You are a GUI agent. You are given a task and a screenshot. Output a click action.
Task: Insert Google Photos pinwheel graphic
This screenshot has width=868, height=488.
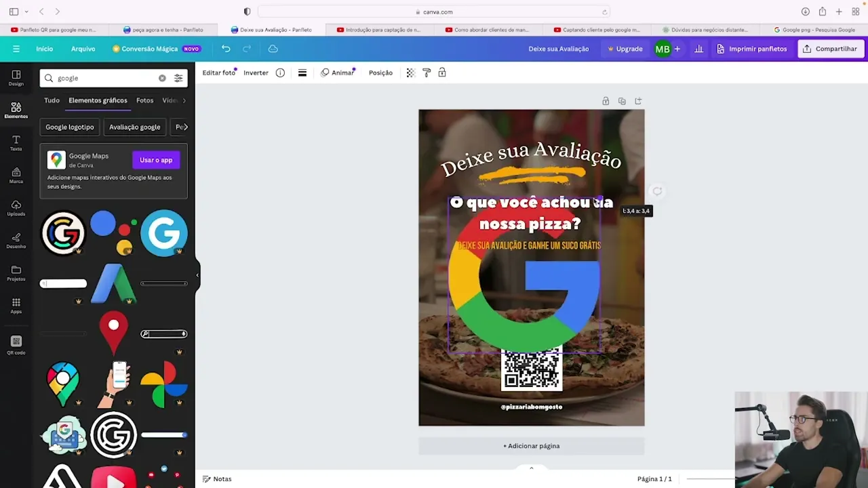(163, 385)
